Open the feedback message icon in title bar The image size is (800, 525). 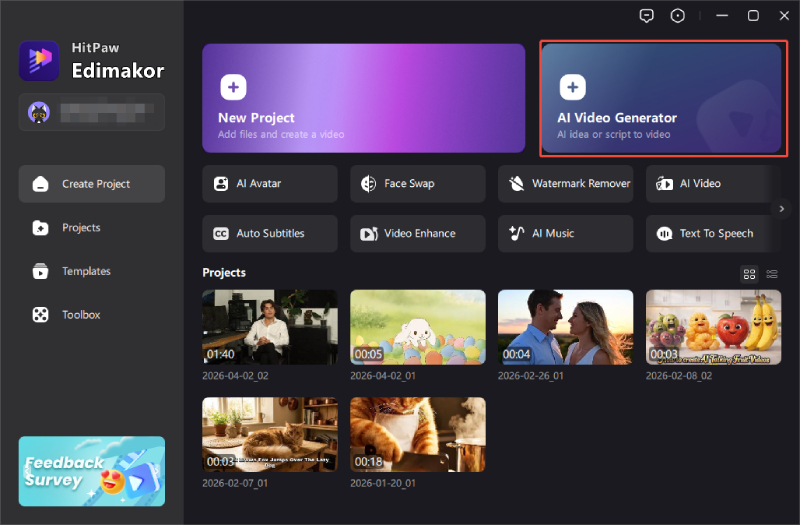pyautogui.click(x=646, y=16)
